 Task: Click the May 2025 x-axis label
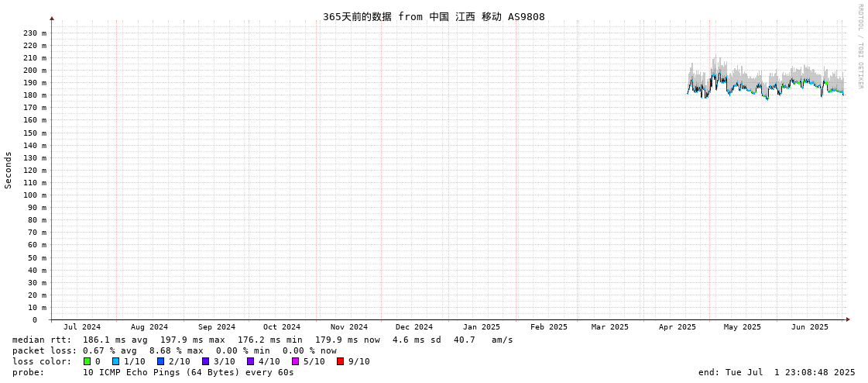[x=743, y=327]
